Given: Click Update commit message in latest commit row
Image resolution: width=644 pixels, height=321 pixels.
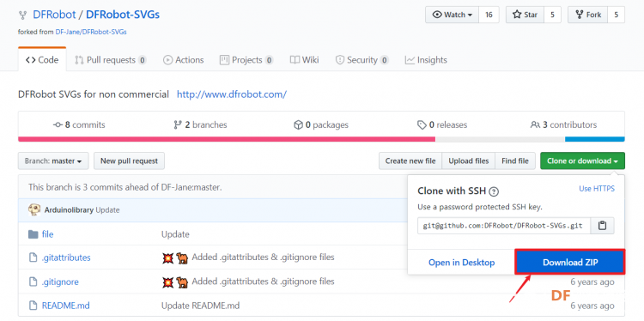Looking at the screenshot, I should pos(107,209).
